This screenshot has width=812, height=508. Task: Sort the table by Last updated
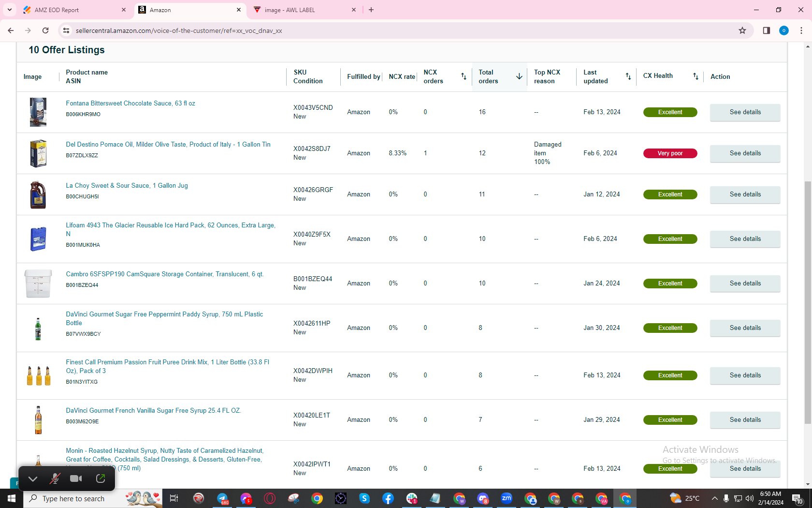(x=628, y=76)
